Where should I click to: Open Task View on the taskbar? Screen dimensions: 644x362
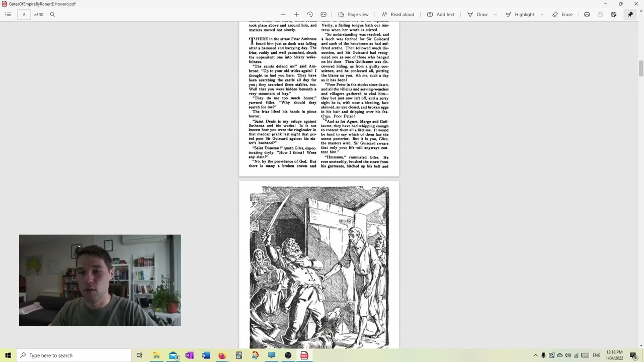pyautogui.click(x=139, y=355)
